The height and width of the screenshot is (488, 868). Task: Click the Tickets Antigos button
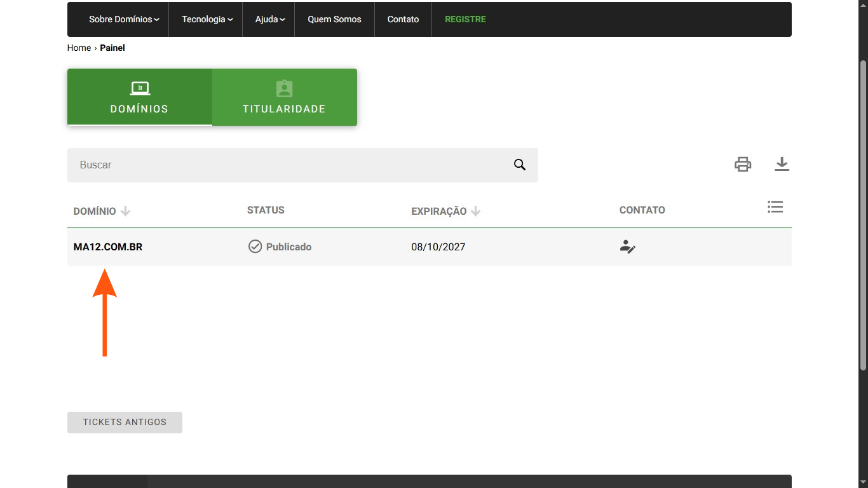pyautogui.click(x=125, y=423)
